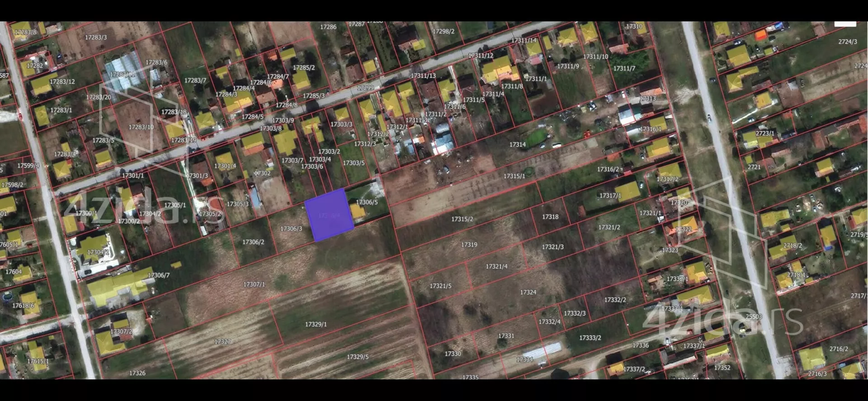868x401 pixels.
Task: Click parcel label 17283/10
Action: (141, 127)
